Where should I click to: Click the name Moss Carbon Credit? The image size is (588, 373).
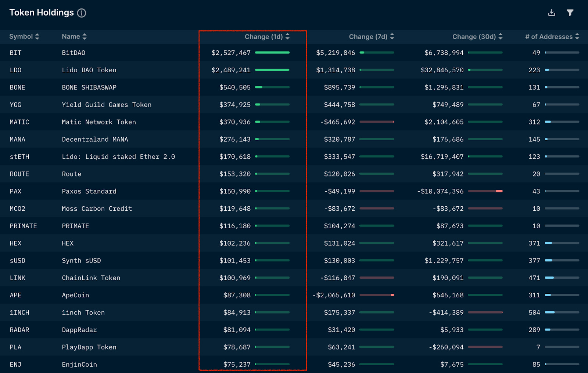pos(97,209)
